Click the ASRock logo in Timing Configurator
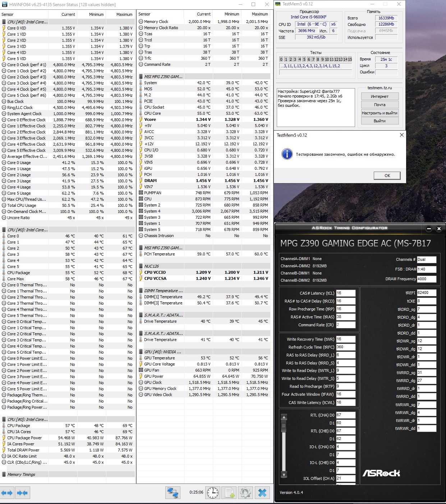The height and width of the screenshot is (504, 446). [381, 473]
